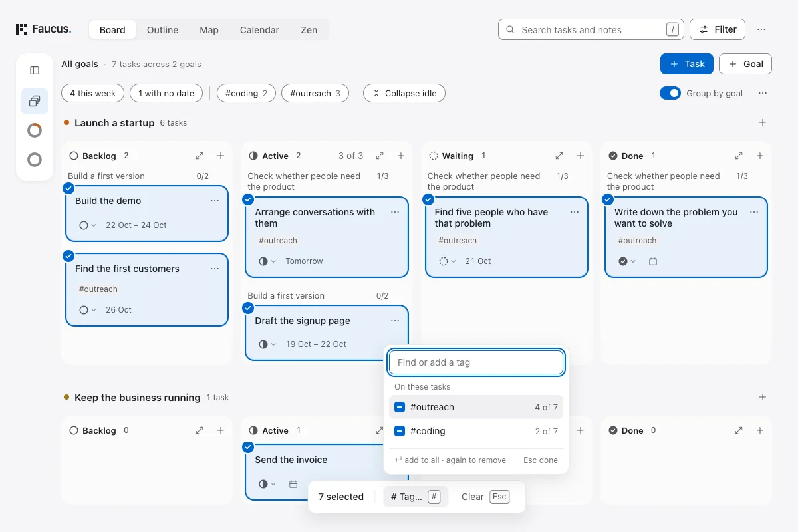Screen dimensions: 798x532
Task: Expand the Waiting column
Action: coord(559,156)
